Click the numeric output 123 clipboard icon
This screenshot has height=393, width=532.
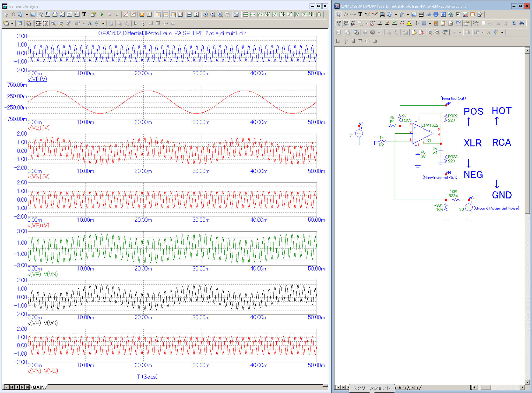pyautogui.click(x=29, y=23)
